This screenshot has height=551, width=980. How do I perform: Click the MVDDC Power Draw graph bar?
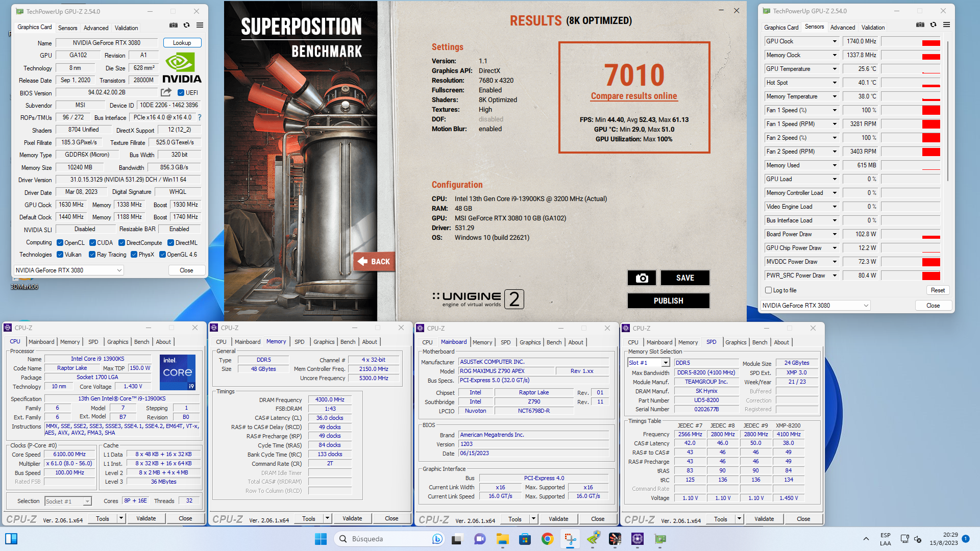pyautogui.click(x=931, y=262)
